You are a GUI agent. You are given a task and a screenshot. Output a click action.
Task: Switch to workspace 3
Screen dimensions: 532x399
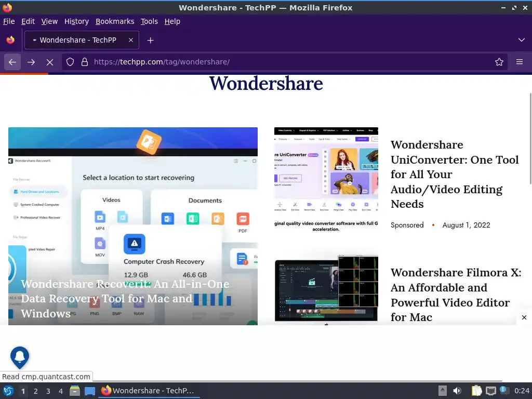pos(48,391)
